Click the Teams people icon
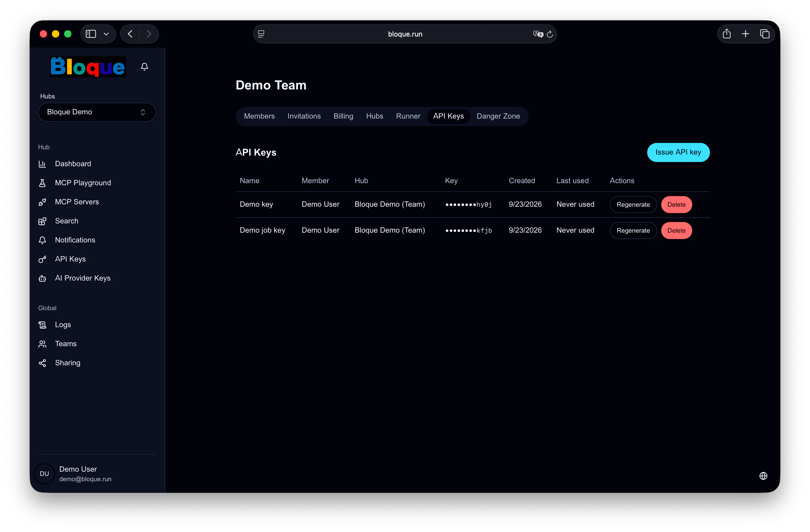Image resolution: width=810 pixels, height=532 pixels. [42, 344]
